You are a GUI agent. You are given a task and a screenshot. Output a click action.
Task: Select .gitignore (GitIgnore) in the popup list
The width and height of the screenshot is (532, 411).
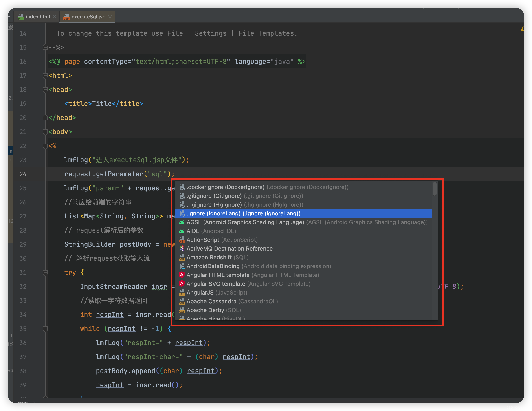point(303,196)
